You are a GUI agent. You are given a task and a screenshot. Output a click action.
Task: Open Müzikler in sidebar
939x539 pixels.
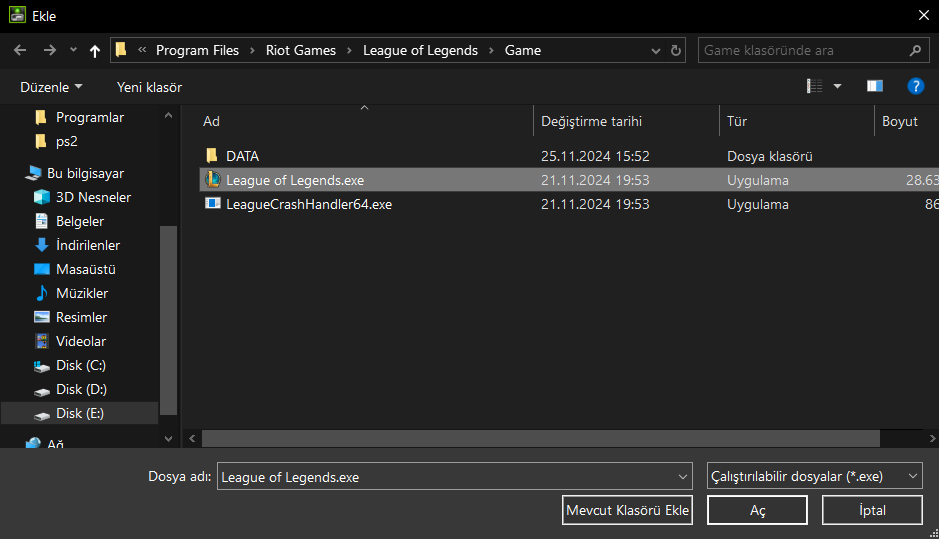(82, 293)
